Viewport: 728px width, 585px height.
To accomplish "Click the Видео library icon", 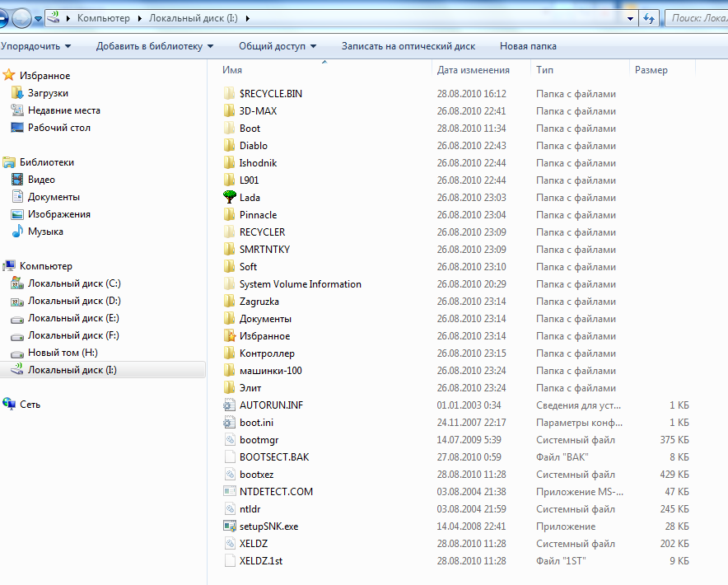I will (x=17, y=180).
